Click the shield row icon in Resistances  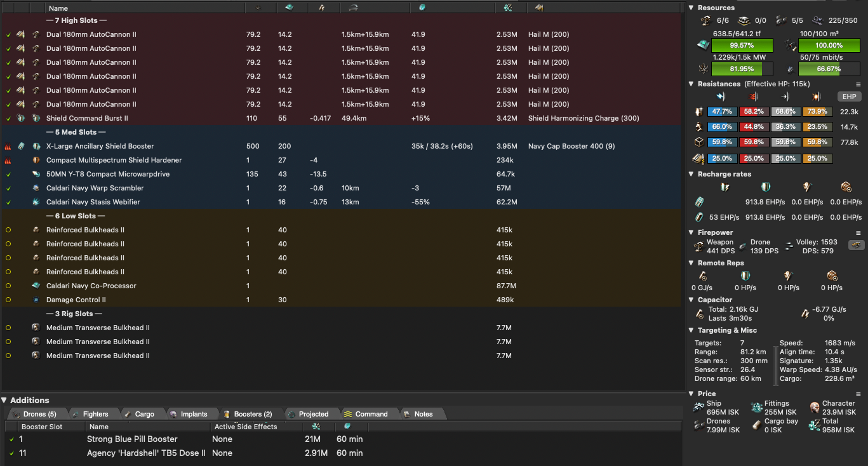tap(700, 112)
